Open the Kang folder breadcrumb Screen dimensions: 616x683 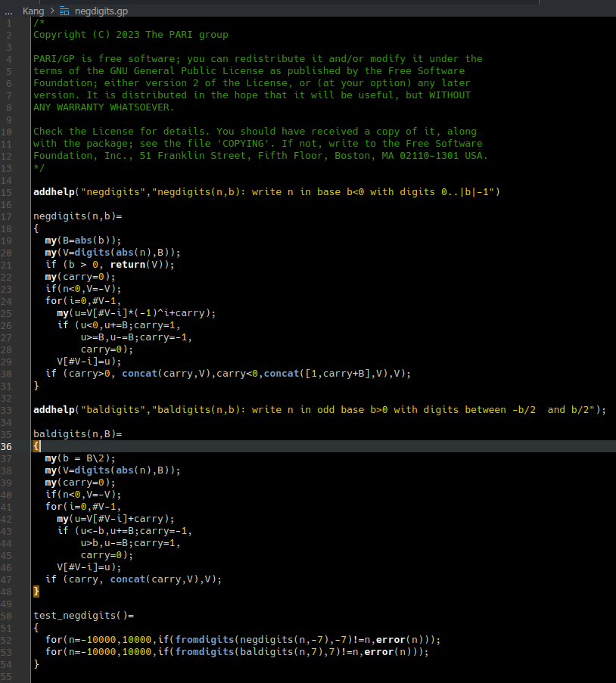33,11
